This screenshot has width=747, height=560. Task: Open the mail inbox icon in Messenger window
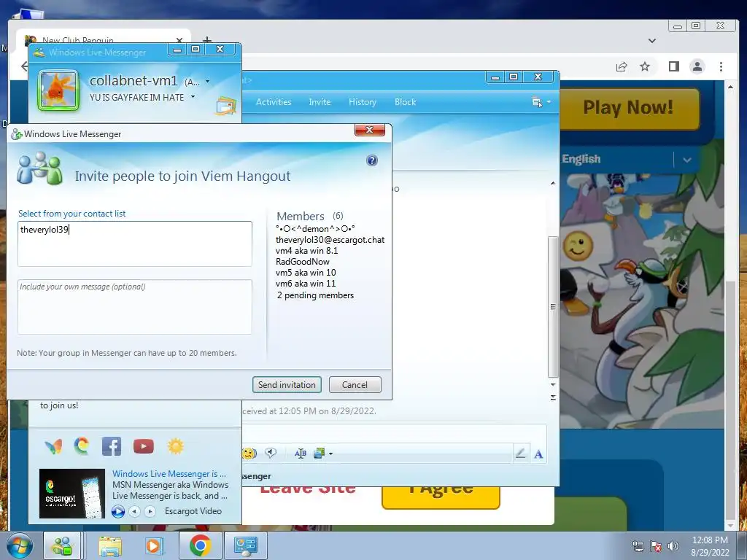pyautogui.click(x=226, y=106)
